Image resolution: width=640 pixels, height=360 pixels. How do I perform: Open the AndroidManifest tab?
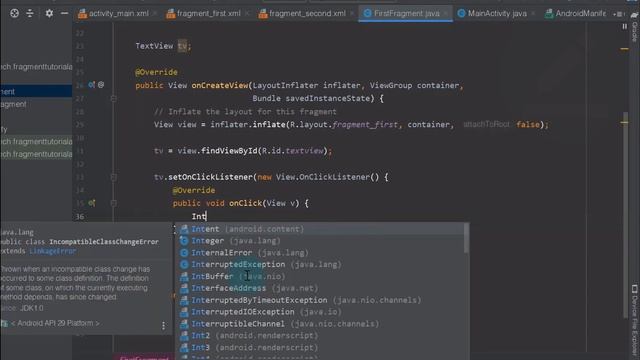pyautogui.click(x=576, y=13)
